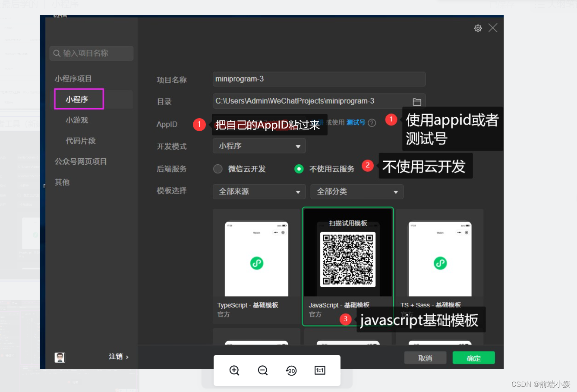Open 公众号网页项目 in the sidebar

coord(81,161)
